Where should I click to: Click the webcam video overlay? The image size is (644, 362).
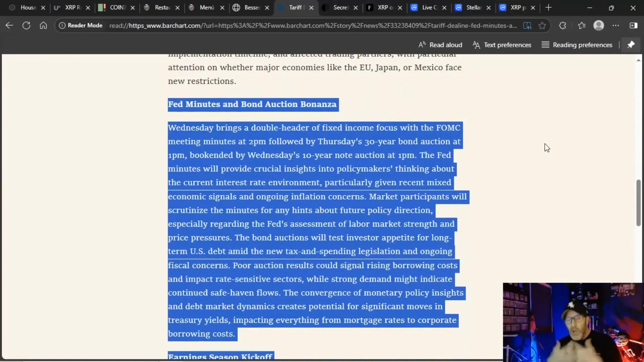[x=573, y=322]
